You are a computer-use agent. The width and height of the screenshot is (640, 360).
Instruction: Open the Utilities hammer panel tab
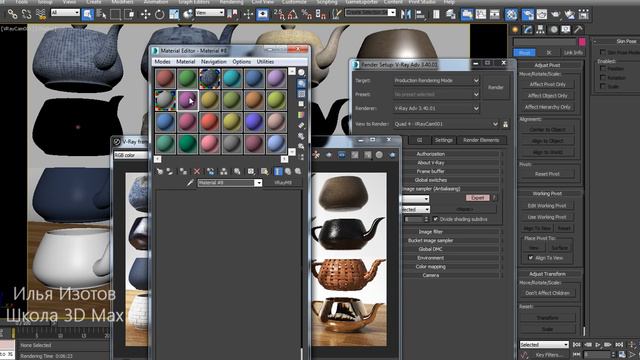click(x=578, y=29)
